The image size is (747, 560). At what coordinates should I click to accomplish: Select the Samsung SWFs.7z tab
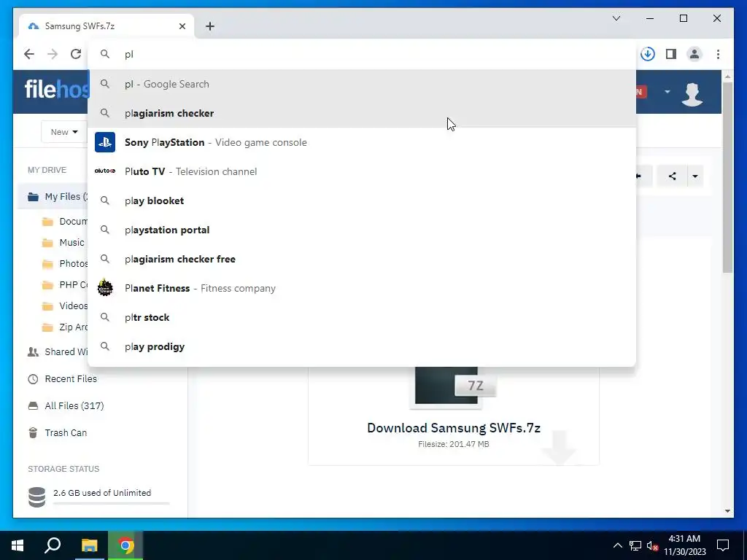tap(106, 26)
